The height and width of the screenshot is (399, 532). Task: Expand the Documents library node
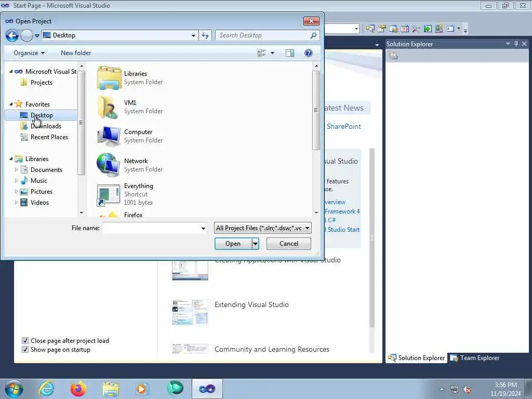[16, 170]
